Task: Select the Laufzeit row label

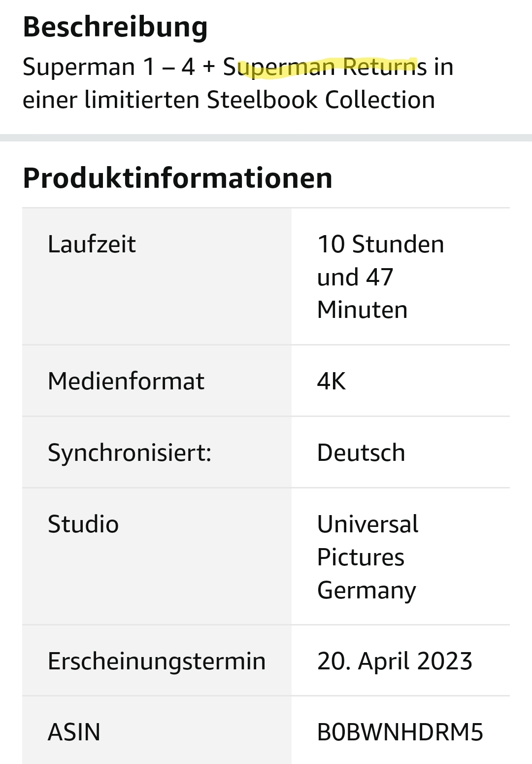Action: coord(92,244)
